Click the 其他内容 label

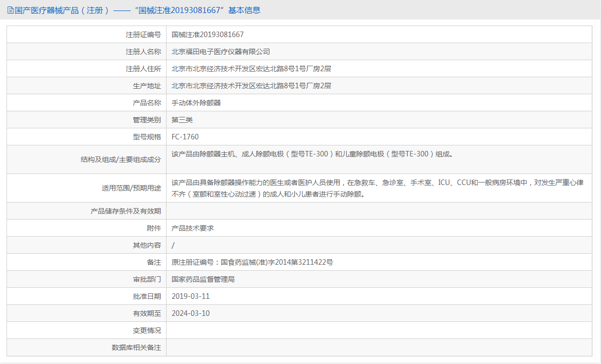pyautogui.click(x=147, y=245)
